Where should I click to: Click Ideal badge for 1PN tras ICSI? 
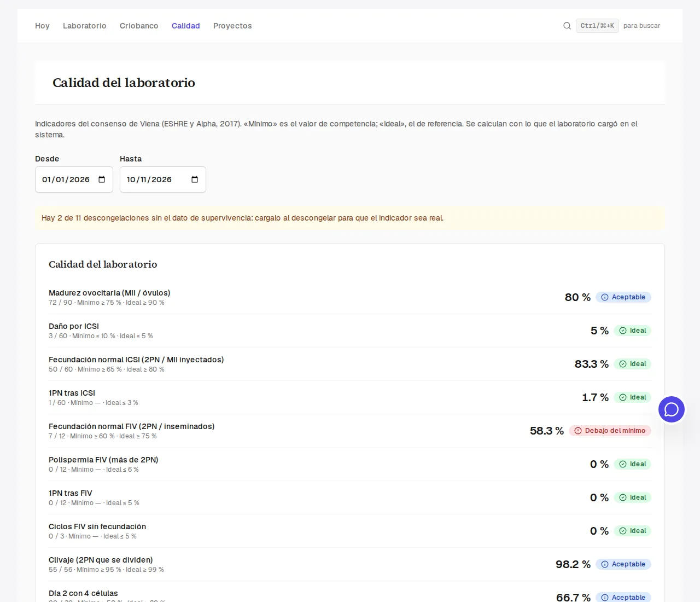click(633, 397)
